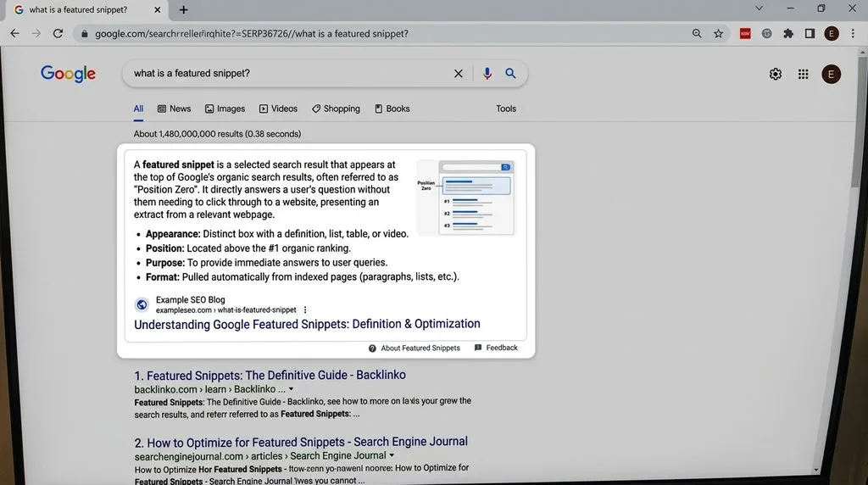The height and width of the screenshot is (485, 868).
Task: Click the scrollbar up arrow
Action: 862,52
